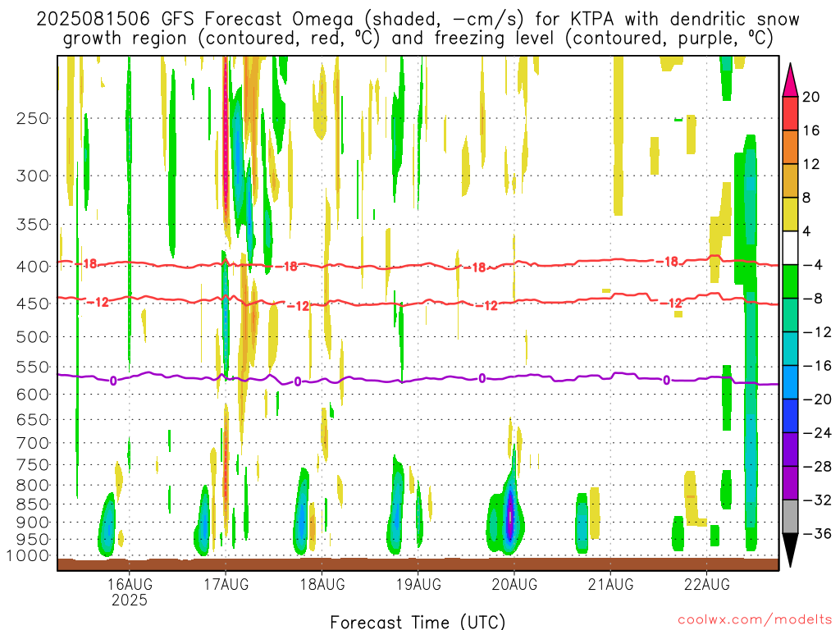Screen dimensions: 840x630
Task: Click the cyan -16 to -12 colorbar segment
Action: [x=790, y=349]
